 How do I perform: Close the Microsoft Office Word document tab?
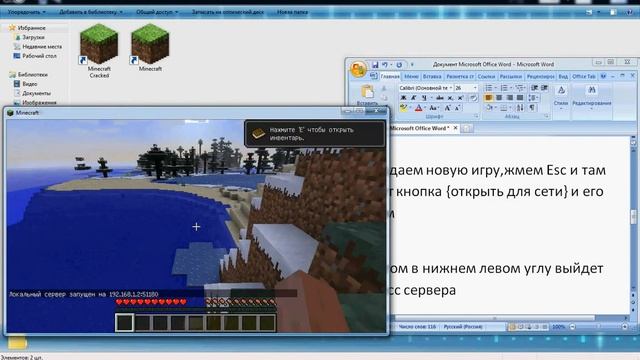coord(456,128)
